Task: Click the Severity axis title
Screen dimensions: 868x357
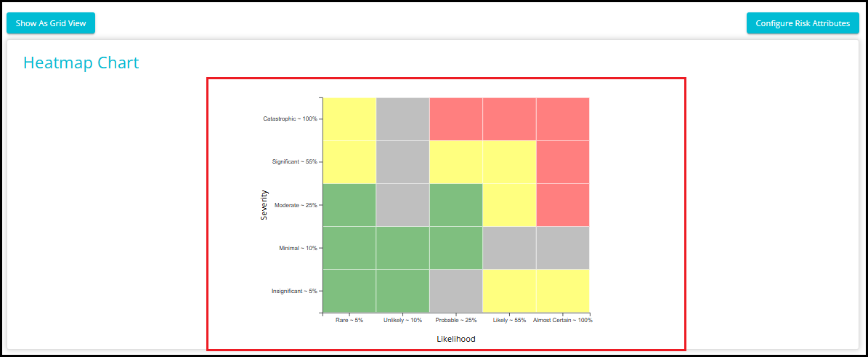Action: [264, 204]
